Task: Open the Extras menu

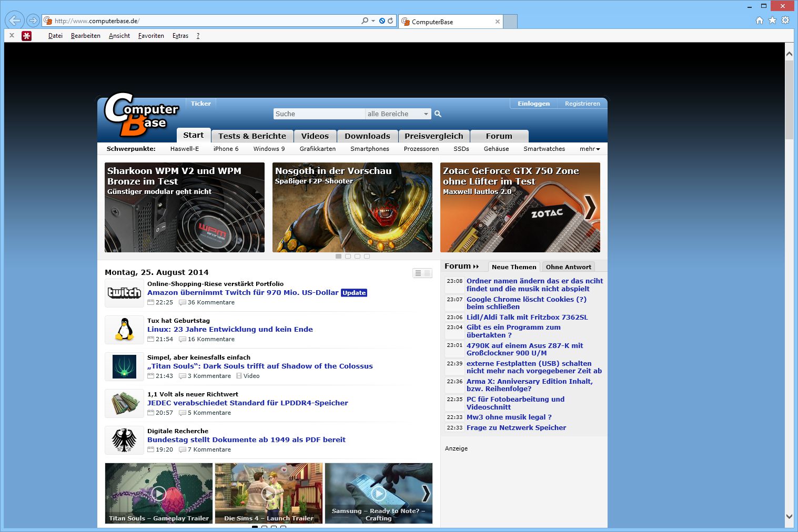Action: point(180,36)
